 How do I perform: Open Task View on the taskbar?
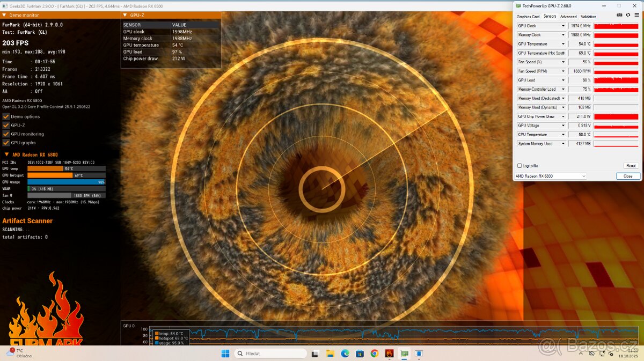[x=315, y=353]
